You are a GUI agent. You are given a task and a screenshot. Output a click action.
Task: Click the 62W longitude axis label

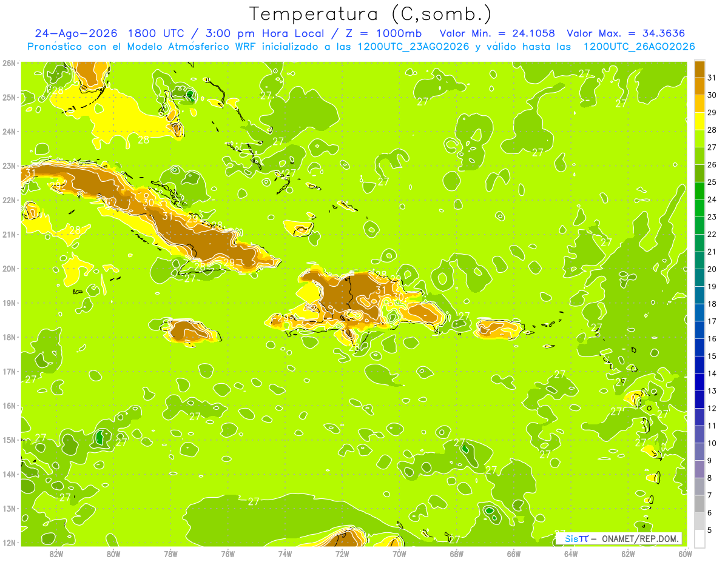click(x=628, y=554)
